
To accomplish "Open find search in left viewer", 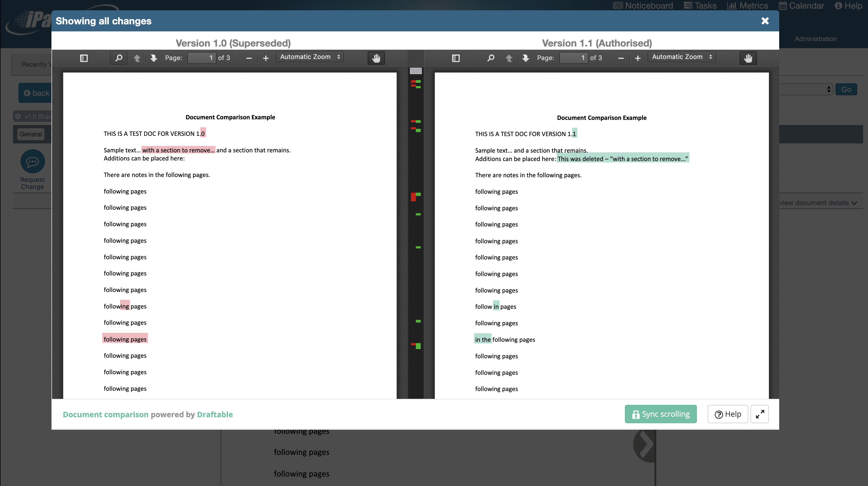I will click(x=119, y=58).
